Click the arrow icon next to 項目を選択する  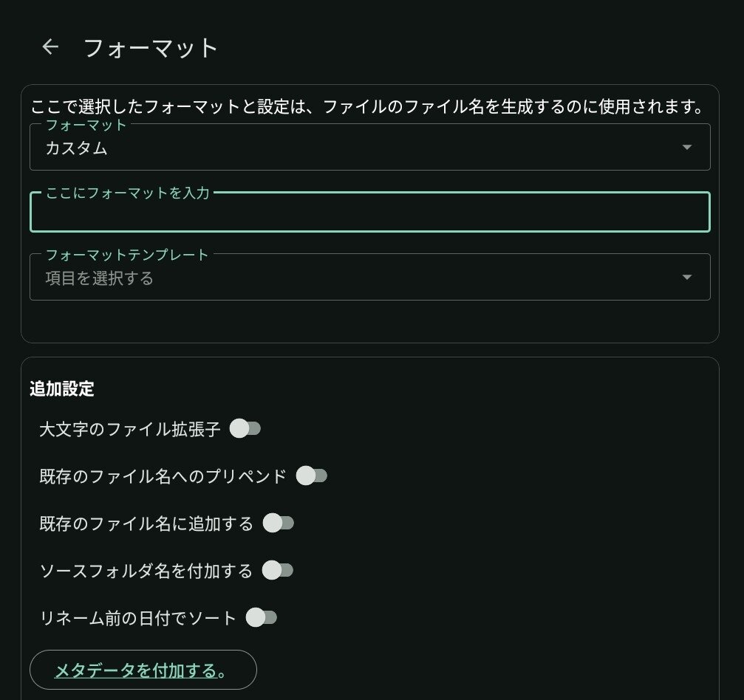(x=686, y=278)
